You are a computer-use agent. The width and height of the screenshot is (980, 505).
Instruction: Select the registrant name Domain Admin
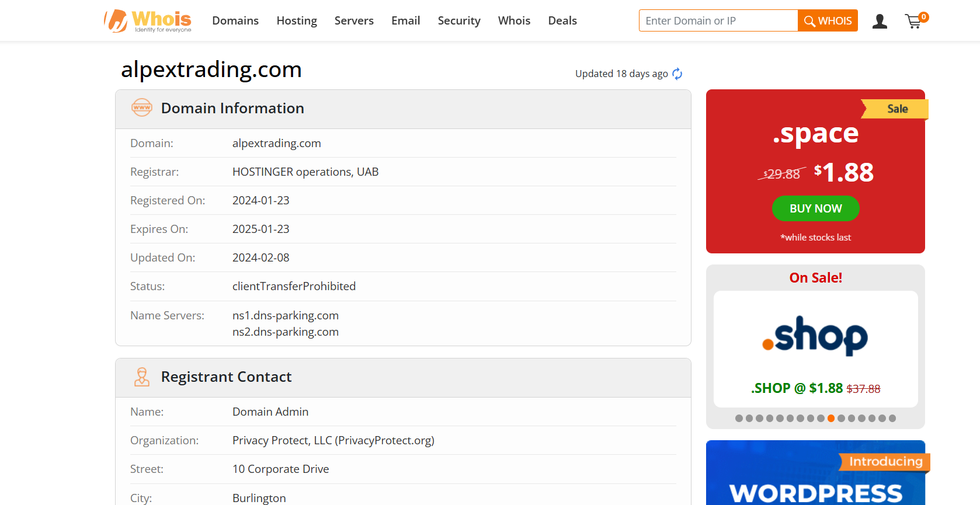tap(270, 412)
